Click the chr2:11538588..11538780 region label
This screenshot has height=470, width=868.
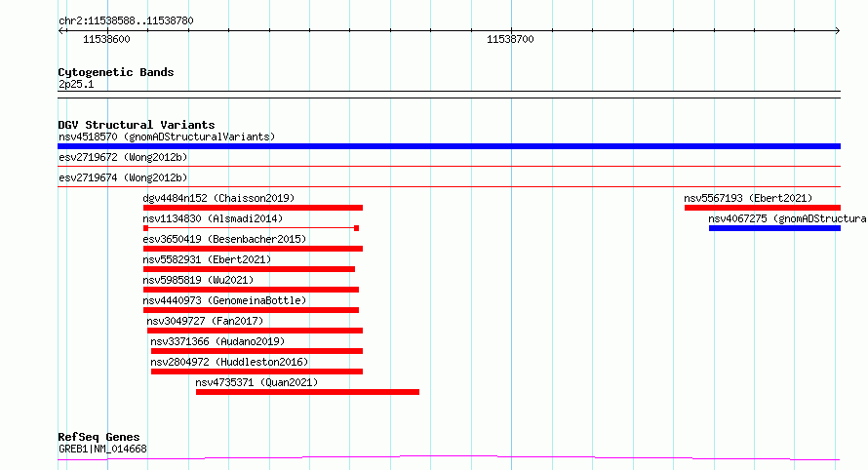tap(126, 21)
